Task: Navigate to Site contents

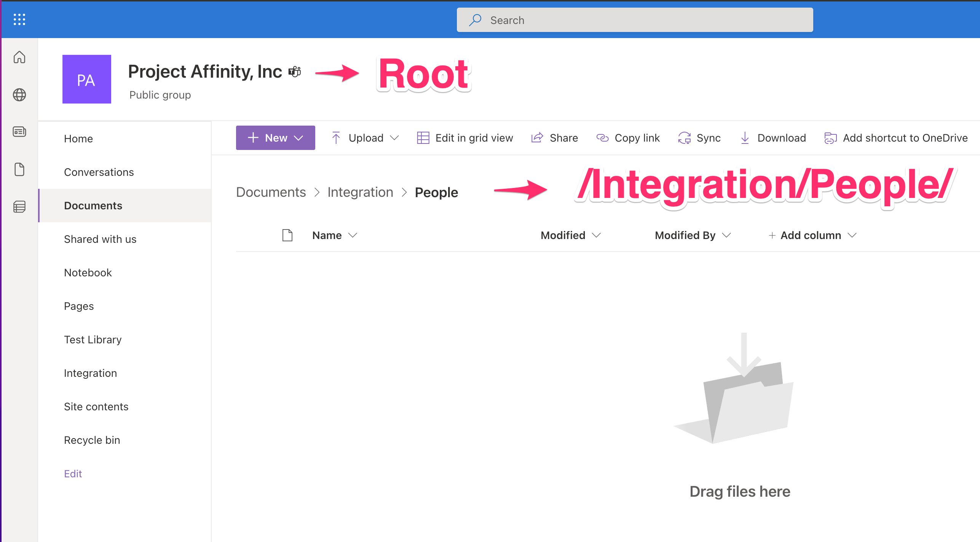Action: click(x=96, y=406)
